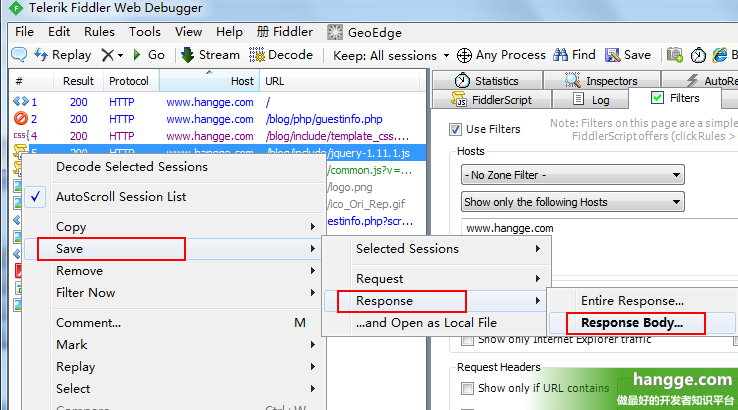Toggle AutoScroll Session List menu item
Viewport: 738px width, 410px height.
coord(174,197)
